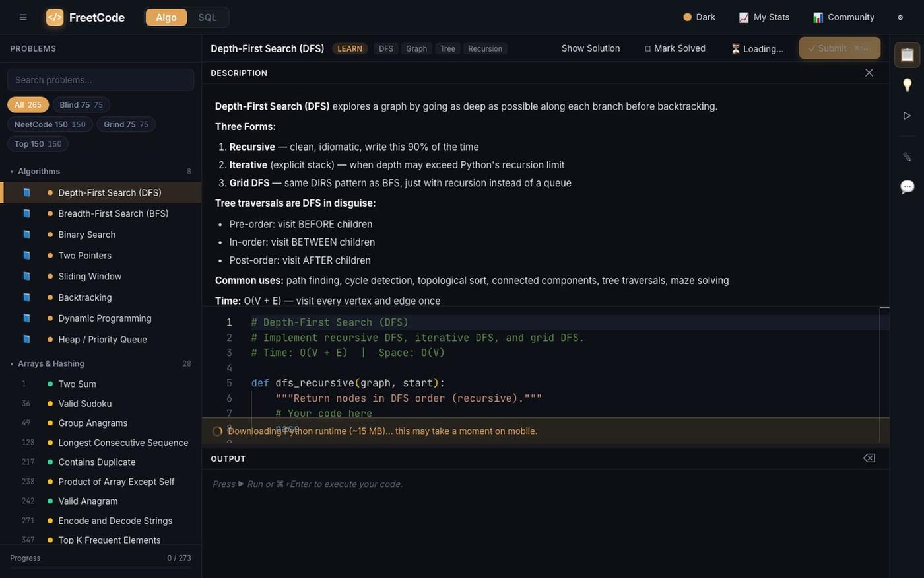Open the settings gear icon
Screen dimensions: 924x578
pos(900,17)
